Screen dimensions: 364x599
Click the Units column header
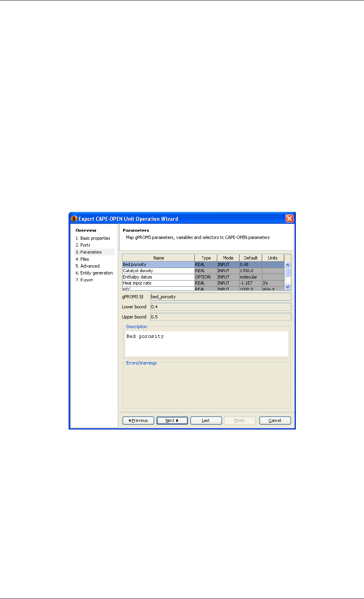tap(273, 258)
